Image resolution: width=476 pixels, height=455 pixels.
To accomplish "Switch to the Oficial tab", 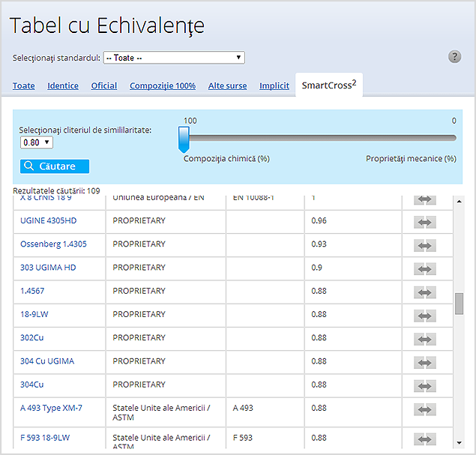I will (104, 86).
